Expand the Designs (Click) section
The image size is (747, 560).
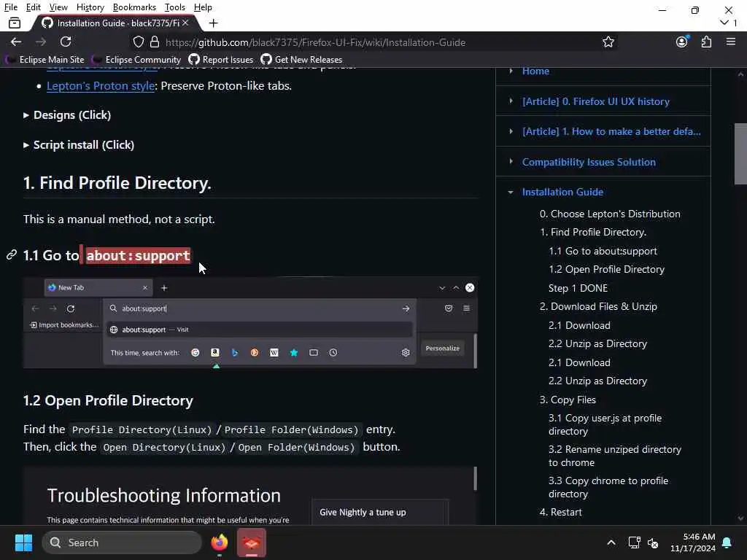pos(67,114)
